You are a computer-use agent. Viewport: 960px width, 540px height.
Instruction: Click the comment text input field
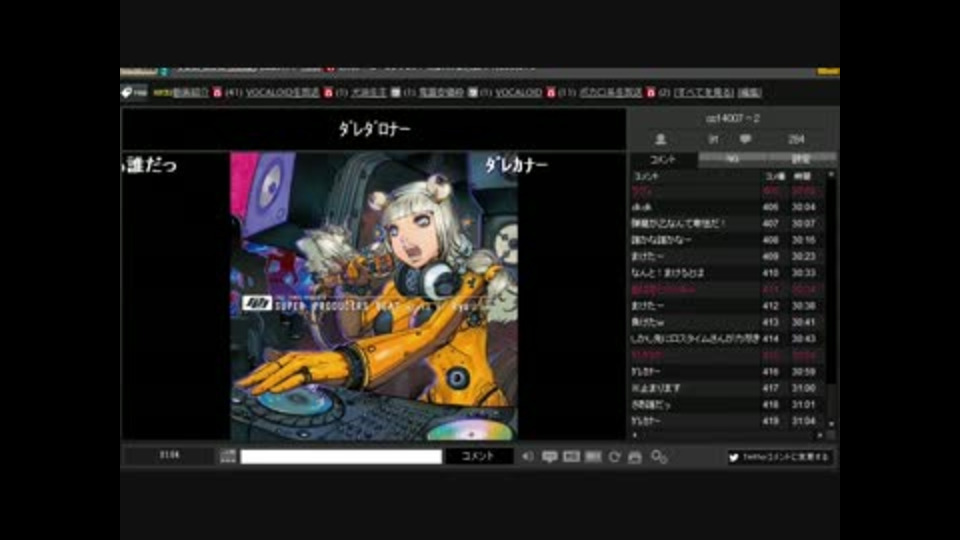(341, 457)
